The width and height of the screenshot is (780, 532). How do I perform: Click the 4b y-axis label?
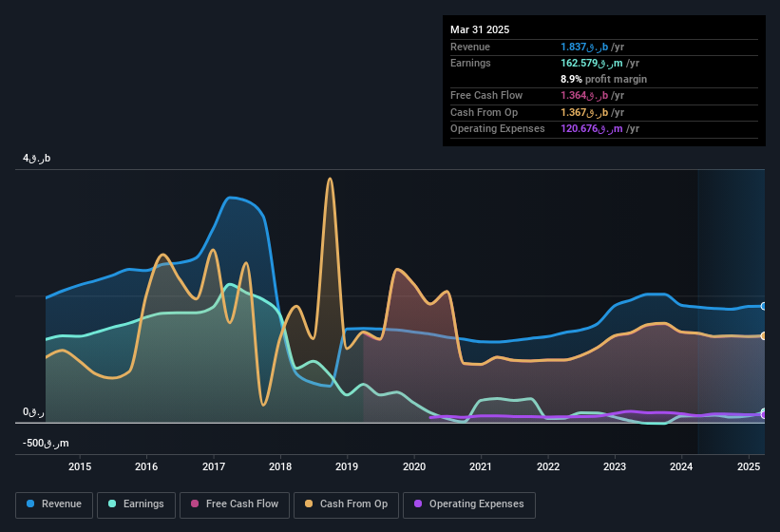36,159
